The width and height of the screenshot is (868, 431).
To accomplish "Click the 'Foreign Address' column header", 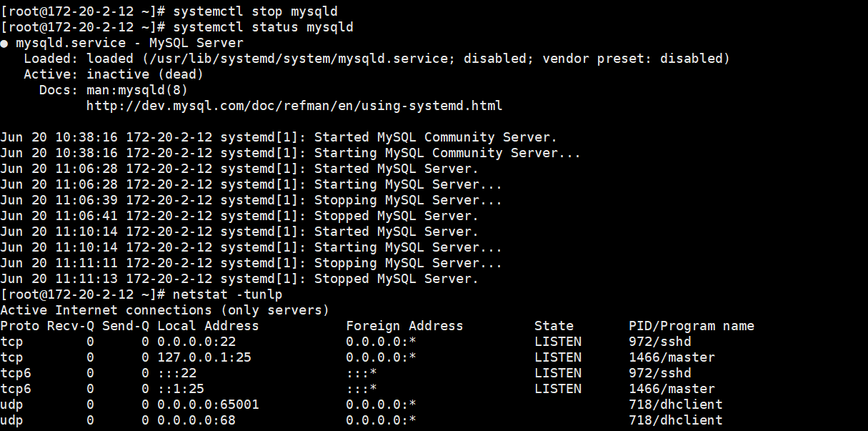I will [x=404, y=326].
